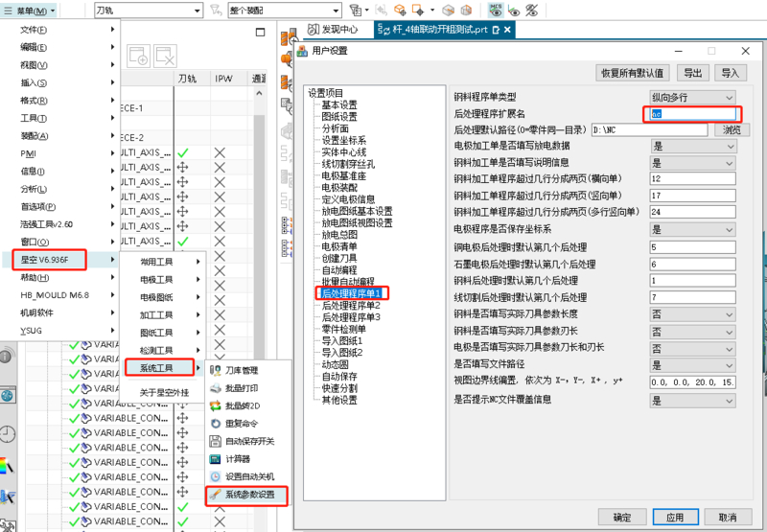
Task: Expand 系统工具 submenu
Action: (159, 368)
